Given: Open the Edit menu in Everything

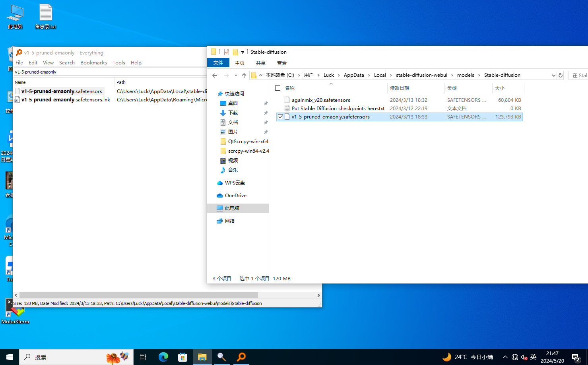Looking at the screenshot, I should (x=33, y=63).
